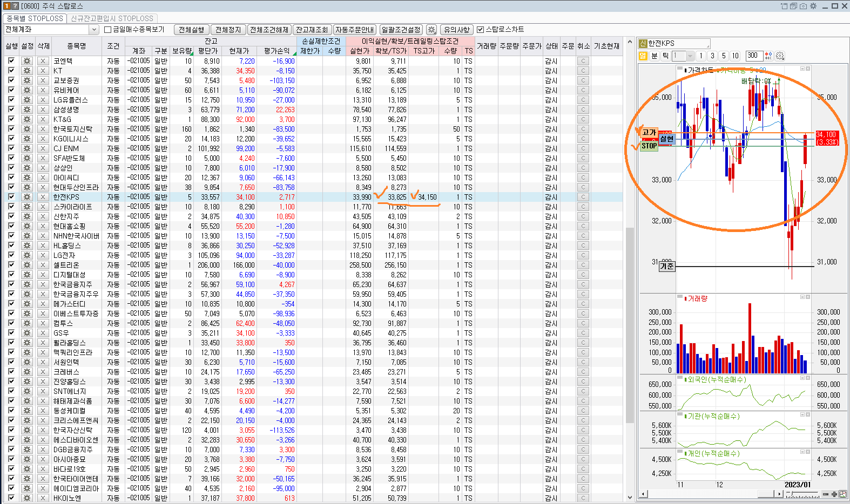Click the chart horizontal scrollbar thumb
Screen dimensions: 850x504
coord(765,494)
